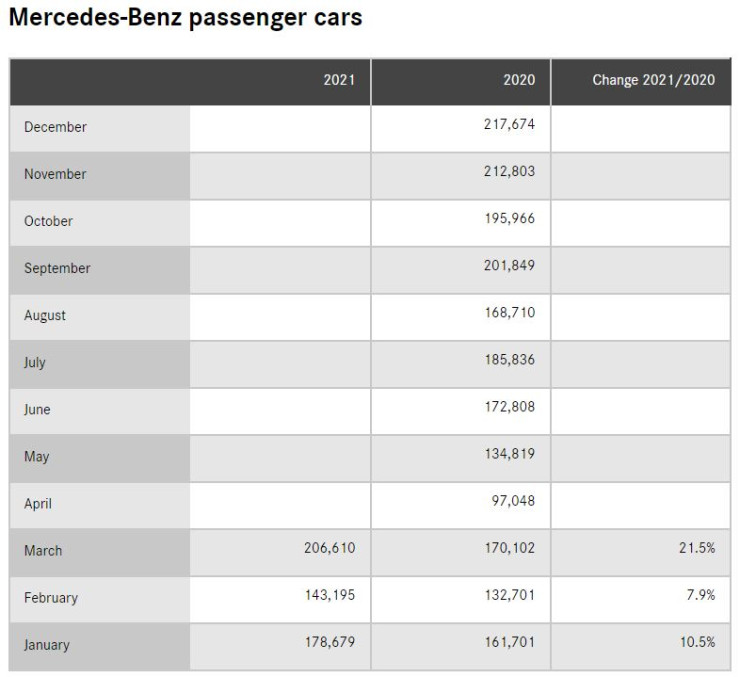Select the January 2021 value 178,679
This screenshot has width=740, height=677.
coord(329,642)
